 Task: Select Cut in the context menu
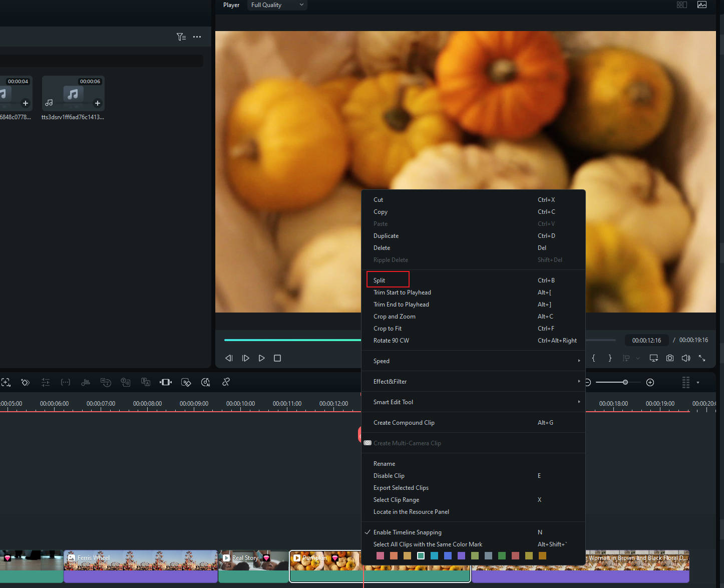click(x=473, y=200)
